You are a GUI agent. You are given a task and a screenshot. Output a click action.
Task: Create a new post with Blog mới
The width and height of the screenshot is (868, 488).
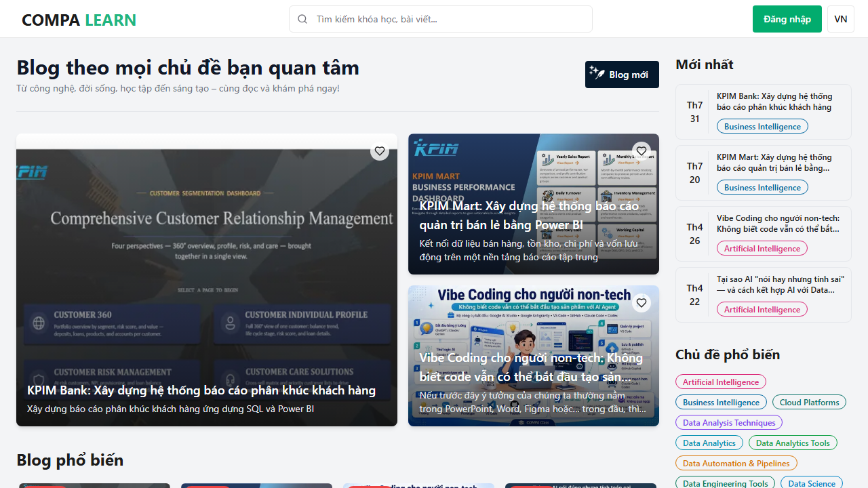pos(622,75)
